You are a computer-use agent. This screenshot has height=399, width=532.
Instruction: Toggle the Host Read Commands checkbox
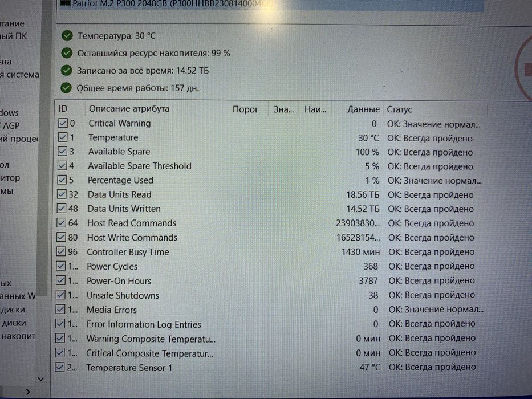61,222
